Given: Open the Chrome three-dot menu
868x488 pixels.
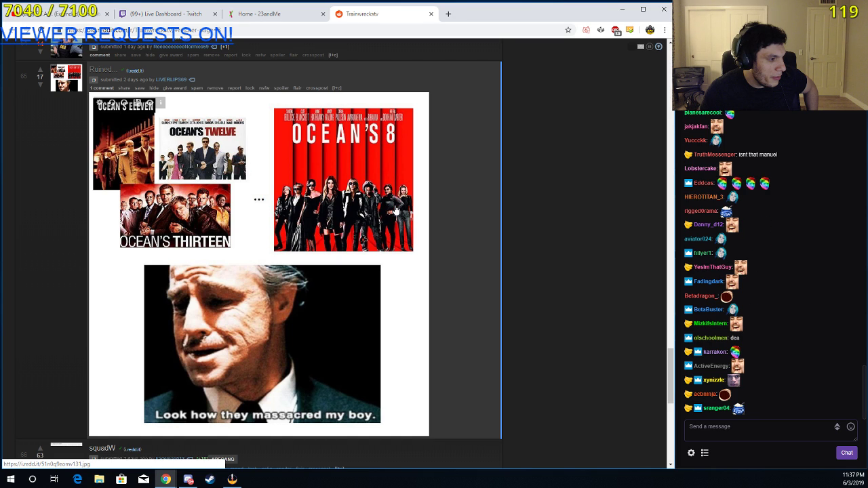Looking at the screenshot, I should (x=665, y=30).
